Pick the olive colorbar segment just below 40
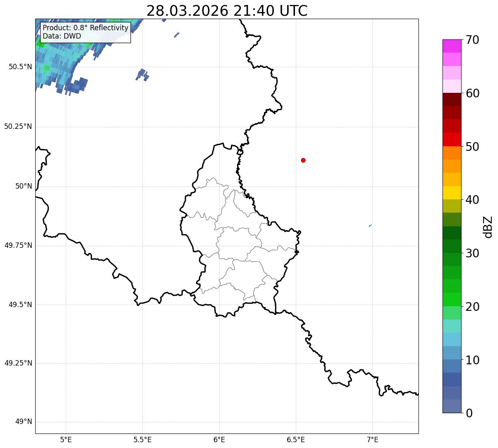The width and height of the screenshot is (498, 448). (x=452, y=206)
